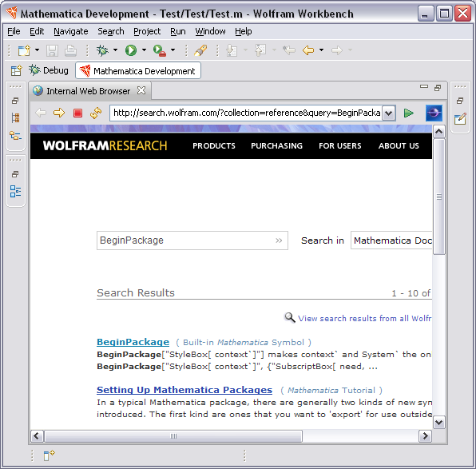The width and height of the screenshot is (476, 469).
Task: Open the URL history dropdown
Action: tap(389, 113)
